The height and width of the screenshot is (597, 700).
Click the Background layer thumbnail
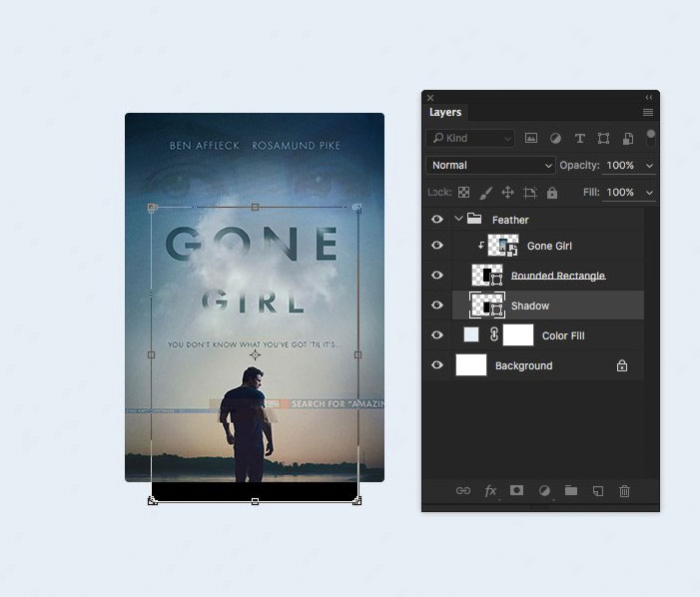coord(471,365)
